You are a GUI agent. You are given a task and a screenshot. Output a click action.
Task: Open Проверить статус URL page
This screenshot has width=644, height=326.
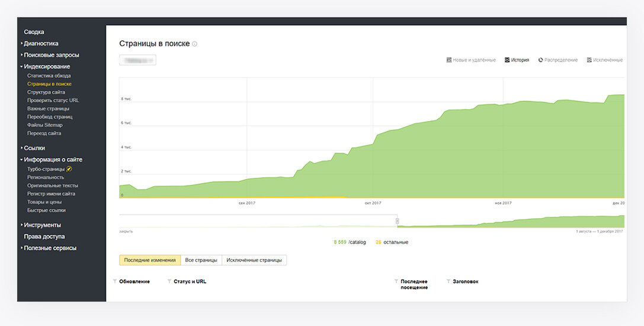[x=53, y=100]
